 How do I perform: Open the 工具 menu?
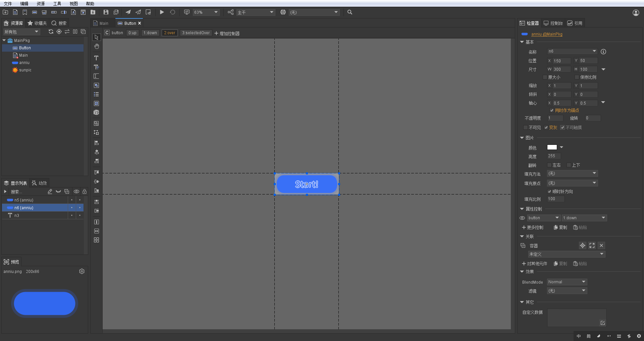click(x=57, y=4)
